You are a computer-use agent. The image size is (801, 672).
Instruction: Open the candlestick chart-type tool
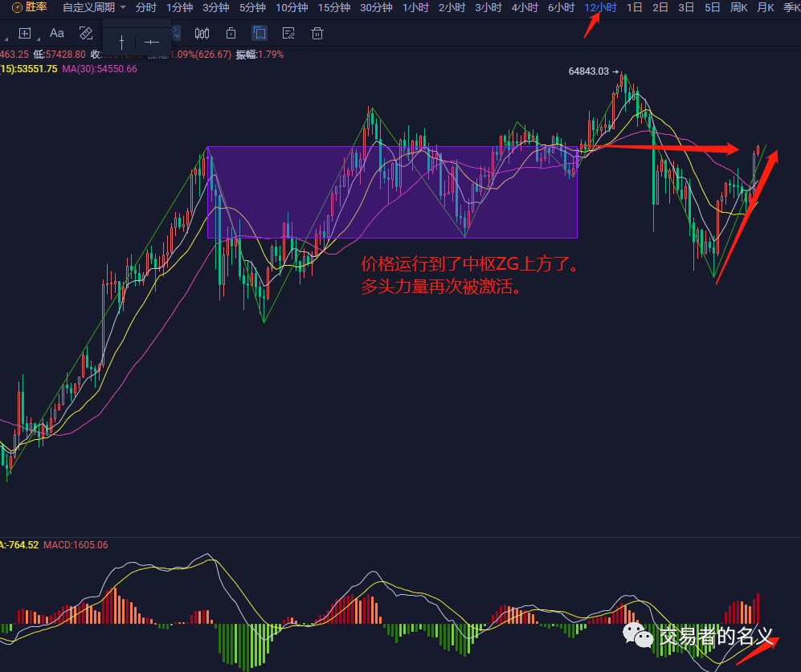click(x=202, y=33)
